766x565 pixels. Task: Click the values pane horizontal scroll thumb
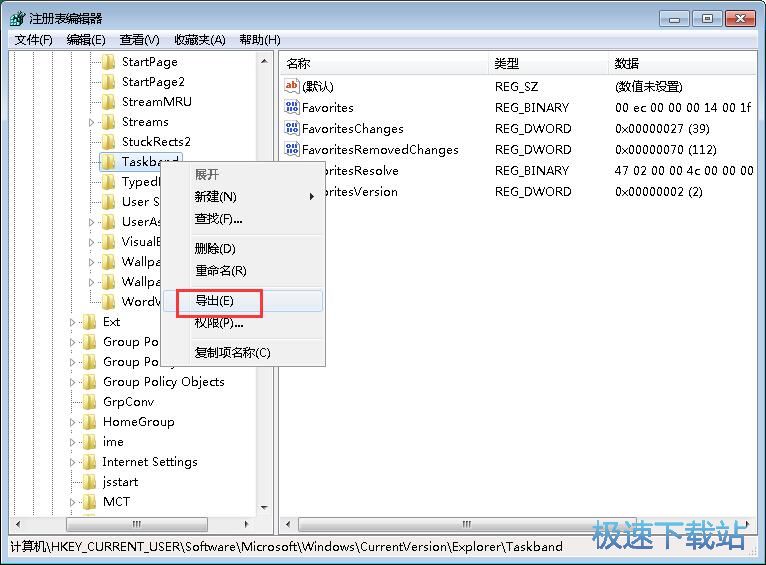(x=467, y=524)
